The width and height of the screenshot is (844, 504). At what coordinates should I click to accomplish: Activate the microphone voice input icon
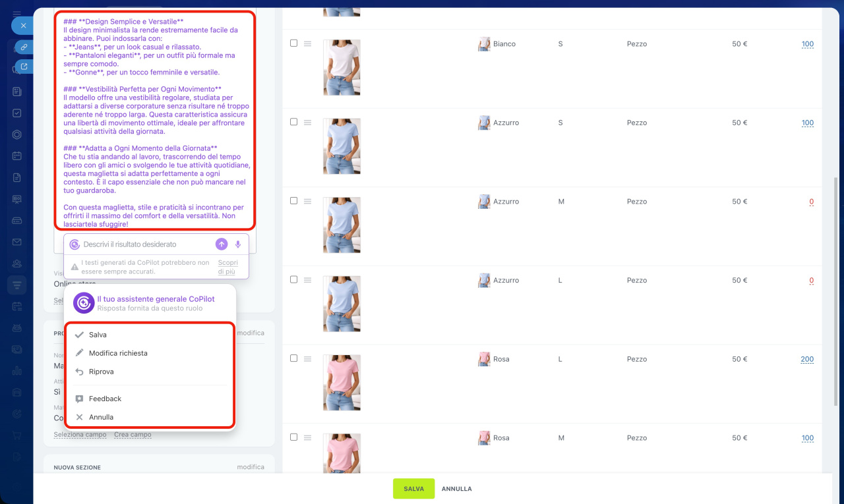point(238,244)
